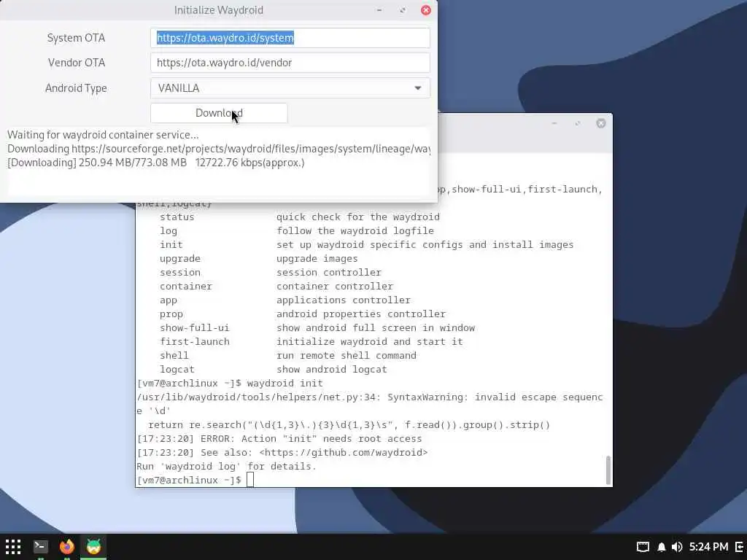Click 'show android logcat' text
The width and height of the screenshot is (747, 560).
click(x=332, y=369)
